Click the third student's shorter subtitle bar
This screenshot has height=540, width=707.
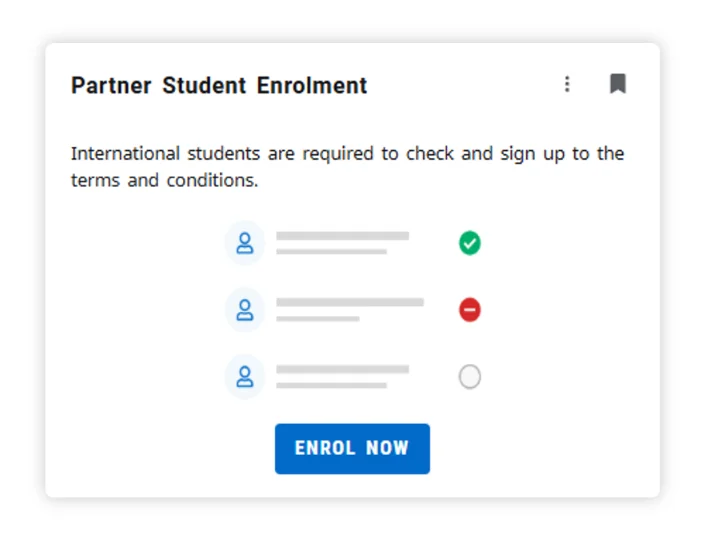(331, 385)
